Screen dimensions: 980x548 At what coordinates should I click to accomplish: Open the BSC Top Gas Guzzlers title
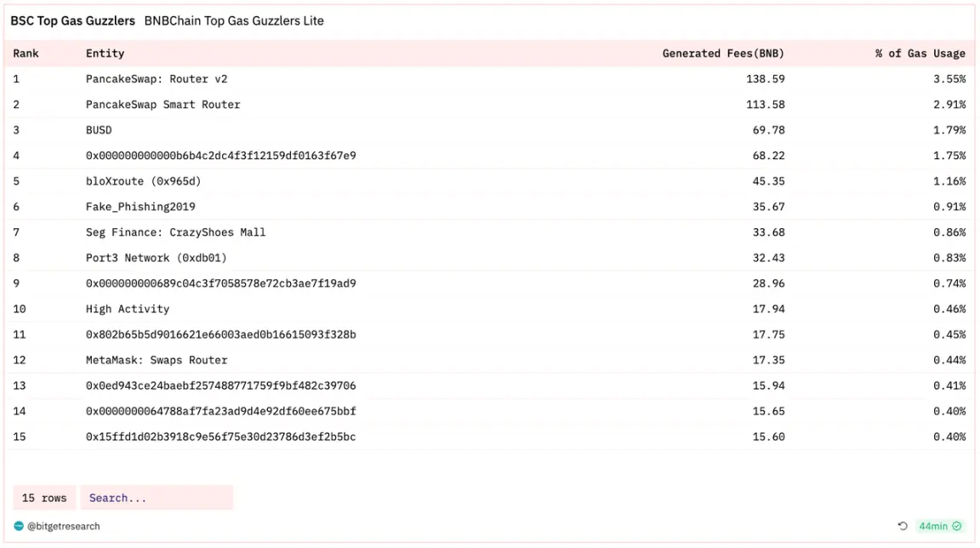(x=72, y=20)
